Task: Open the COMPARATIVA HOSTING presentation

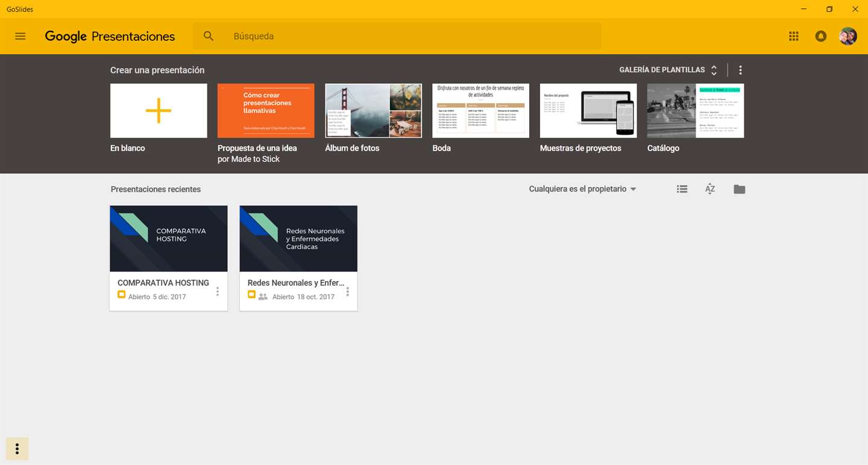Action: click(x=169, y=239)
